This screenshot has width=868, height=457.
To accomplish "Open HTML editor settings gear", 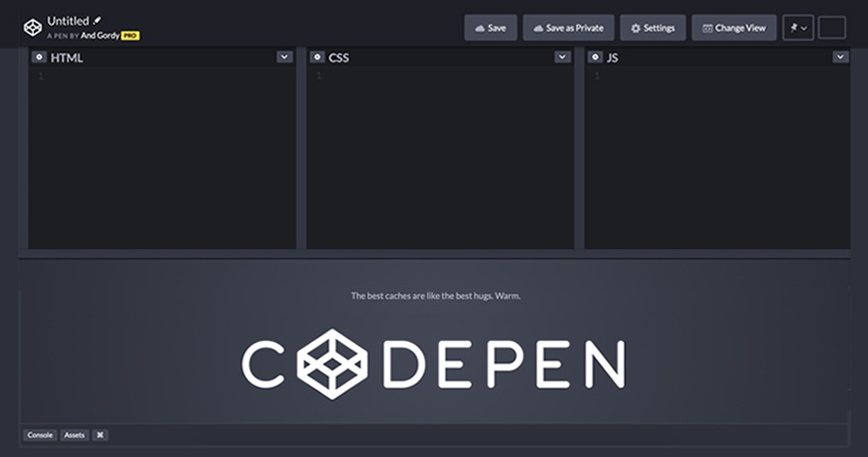I will click(x=38, y=57).
